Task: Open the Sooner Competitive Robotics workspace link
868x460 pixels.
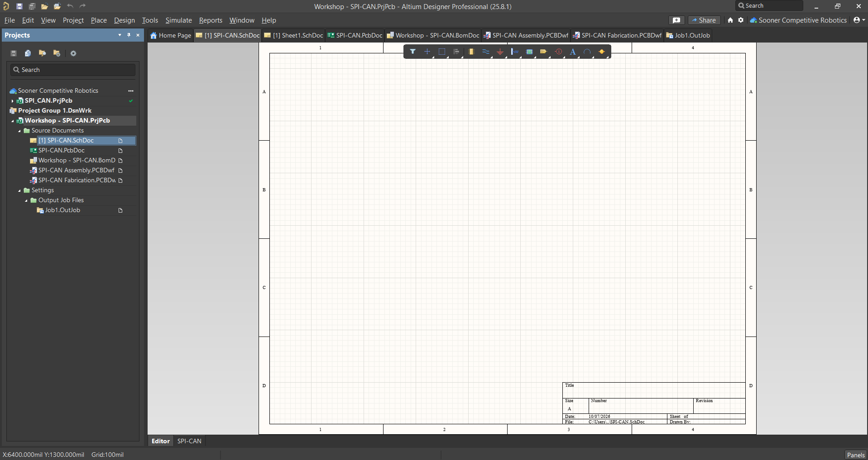Action: pyautogui.click(x=798, y=20)
